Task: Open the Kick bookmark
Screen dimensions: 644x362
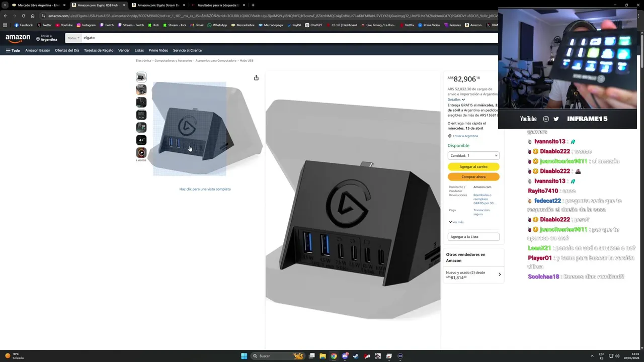Action: point(153,25)
